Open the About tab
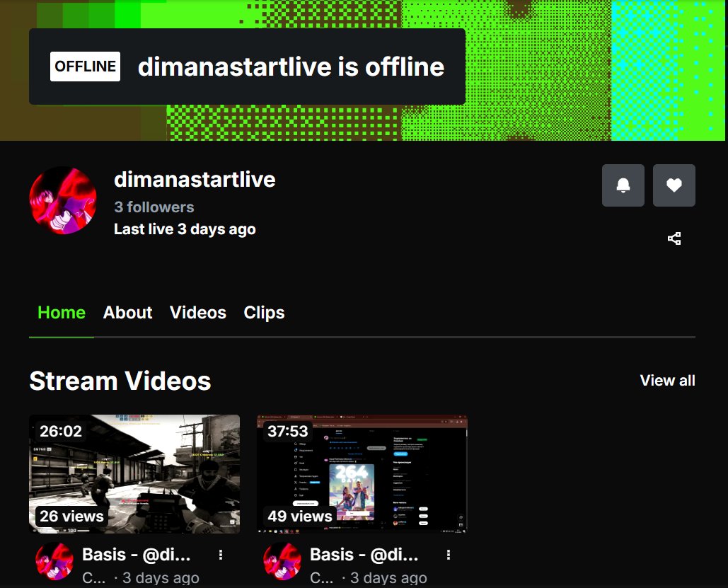The width and height of the screenshot is (728, 588). pos(127,313)
